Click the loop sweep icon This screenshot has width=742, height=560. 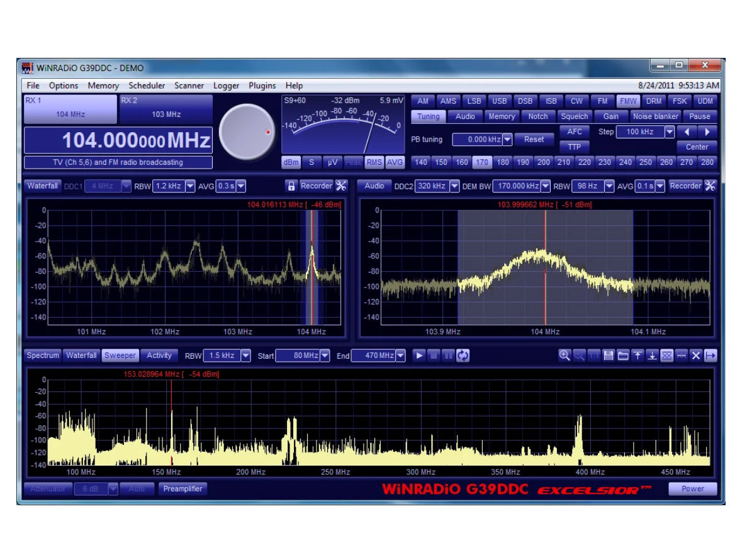tap(463, 355)
